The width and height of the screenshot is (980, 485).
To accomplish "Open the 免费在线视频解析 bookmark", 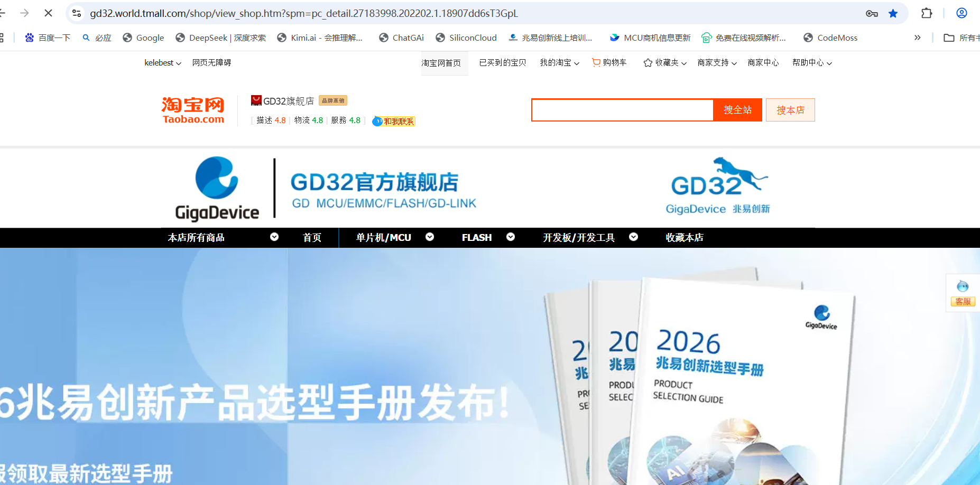I will (744, 38).
